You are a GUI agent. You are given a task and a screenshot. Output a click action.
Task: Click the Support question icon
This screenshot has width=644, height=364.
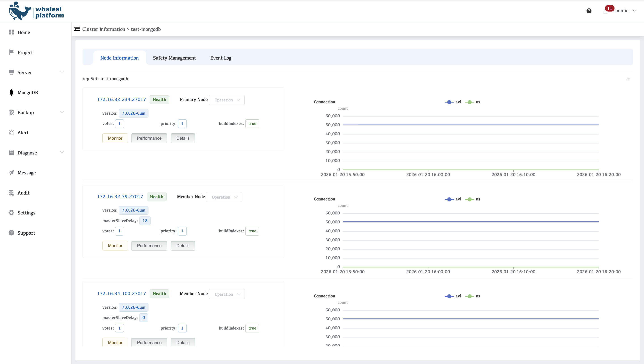click(x=11, y=233)
